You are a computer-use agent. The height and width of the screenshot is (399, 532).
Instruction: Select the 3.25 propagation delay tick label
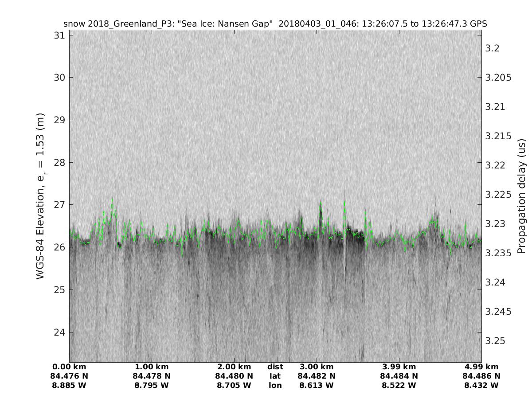pos(496,340)
